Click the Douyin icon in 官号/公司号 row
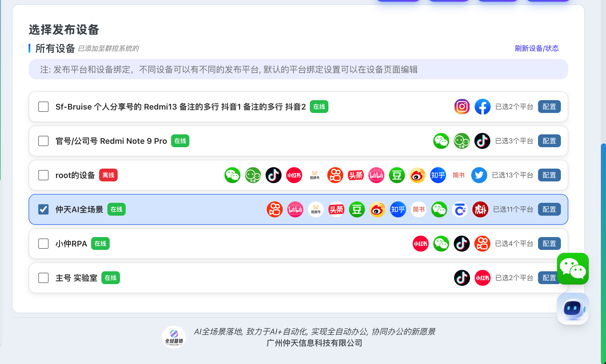The height and width of the screenshot is (364, 606). click(482, 141)
